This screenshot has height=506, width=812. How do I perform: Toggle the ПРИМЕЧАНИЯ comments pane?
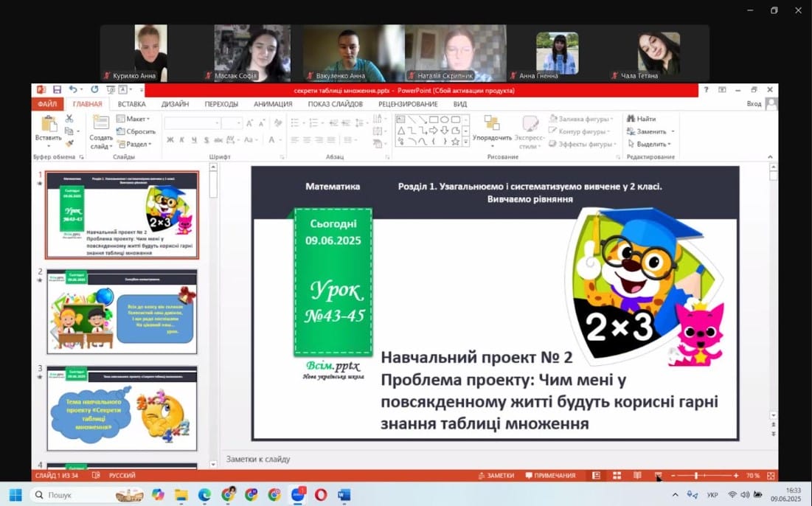coord(550,476)
